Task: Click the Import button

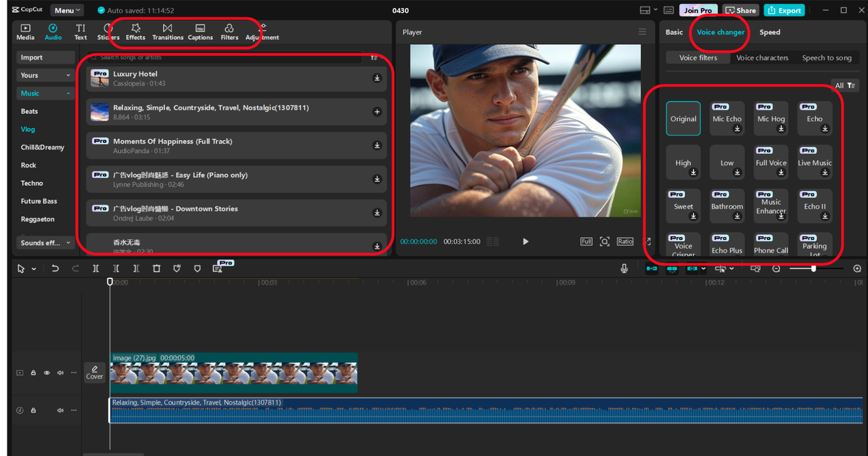Action: tap(46, 58)
